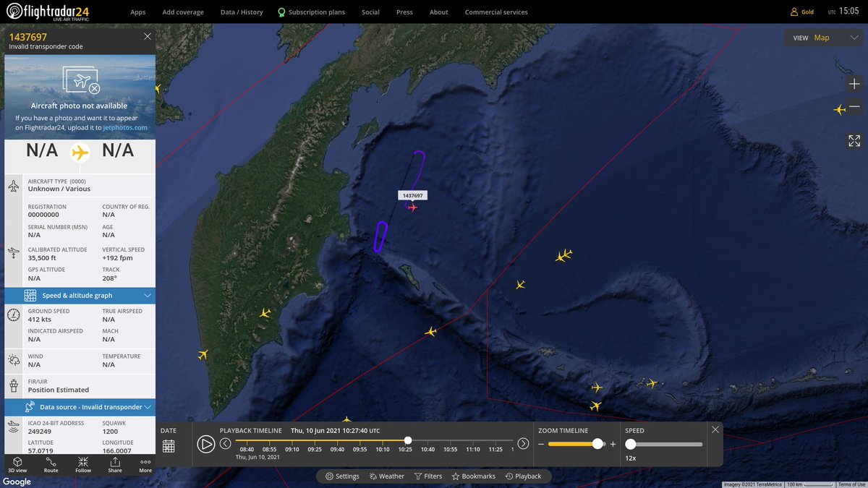The height and width of the screenshot is (488, 868).
Task: Click the 11:10 mark on playback timeline
Action: click(x=473, y=449)
